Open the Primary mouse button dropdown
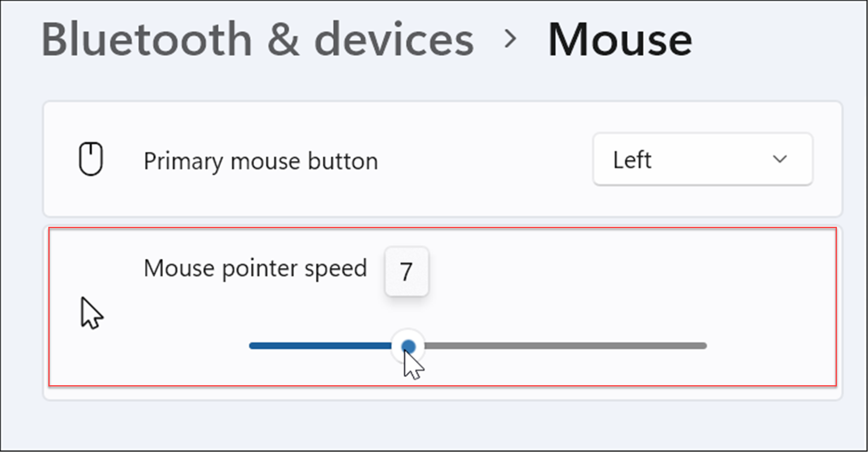The height and width of the screenshot is (452, 868). 702,160
